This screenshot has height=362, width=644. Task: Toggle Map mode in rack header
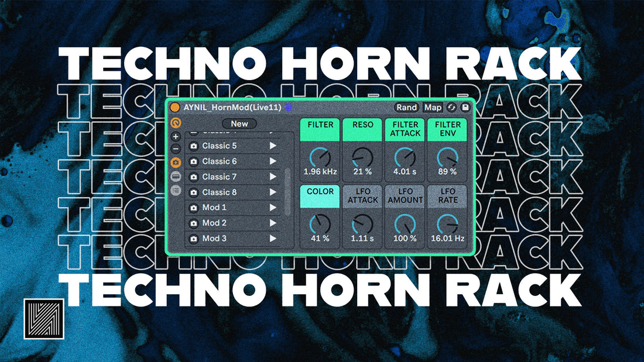(433, 108)
